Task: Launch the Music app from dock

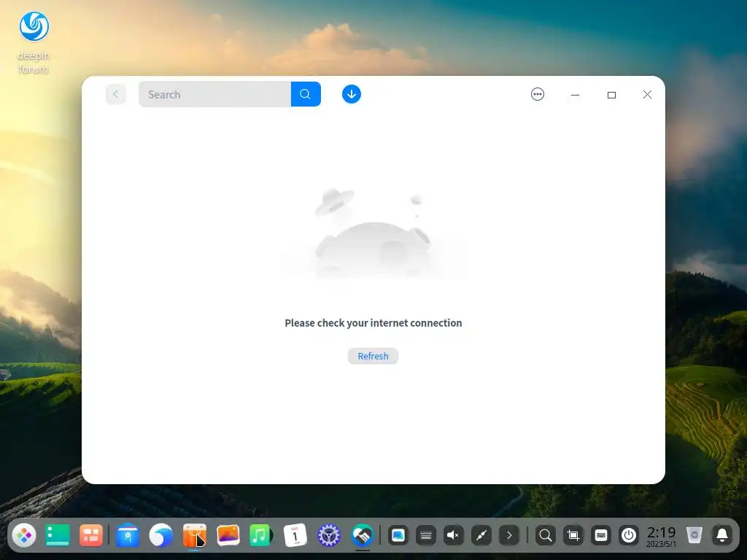Action: pyautogui.click(x=261, y=536)
